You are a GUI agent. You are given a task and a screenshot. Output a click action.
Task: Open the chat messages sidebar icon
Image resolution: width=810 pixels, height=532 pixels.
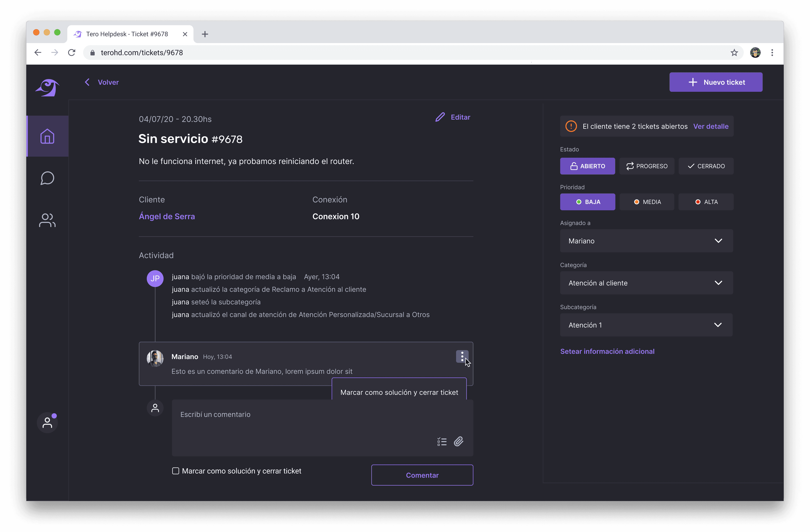click(x=47, y=178)
